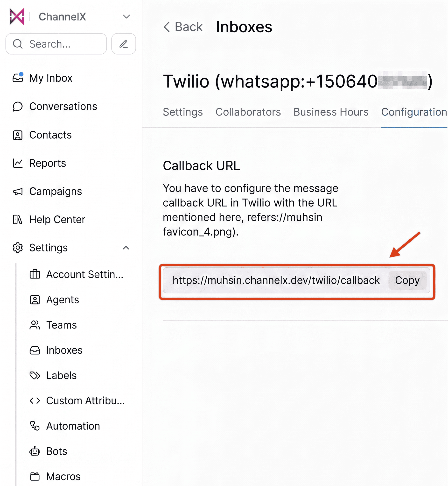Click the Help Center books icon

point(18,220)
